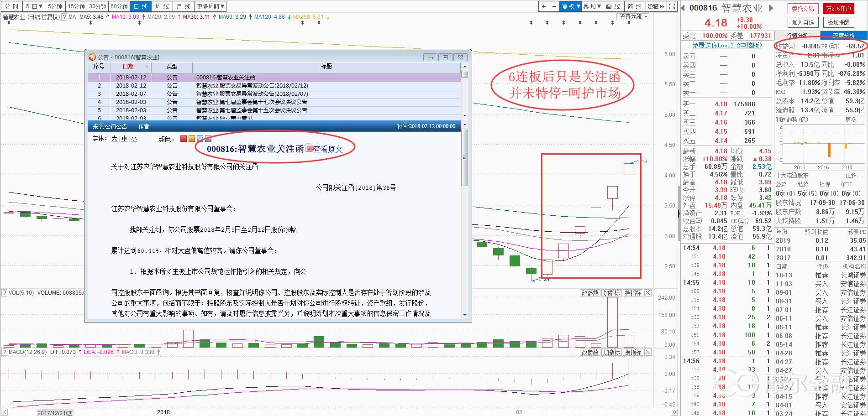Open the MA indicator help question mark
Screen dimensions: 868x416
64,17
